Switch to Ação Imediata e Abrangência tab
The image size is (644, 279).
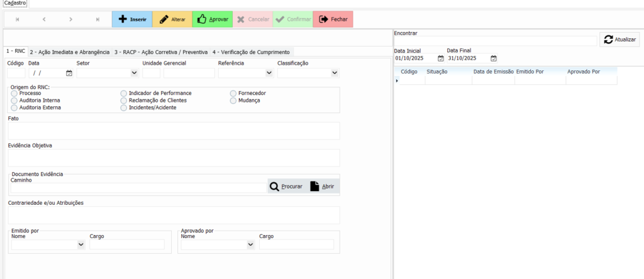[69, 52]
